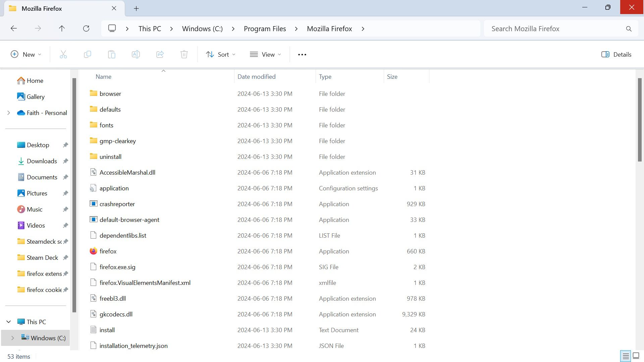The height and width of the screenshot is (362, 644).
Task: Open Videos folder in sidebar
Action: (x=35, y=226)
